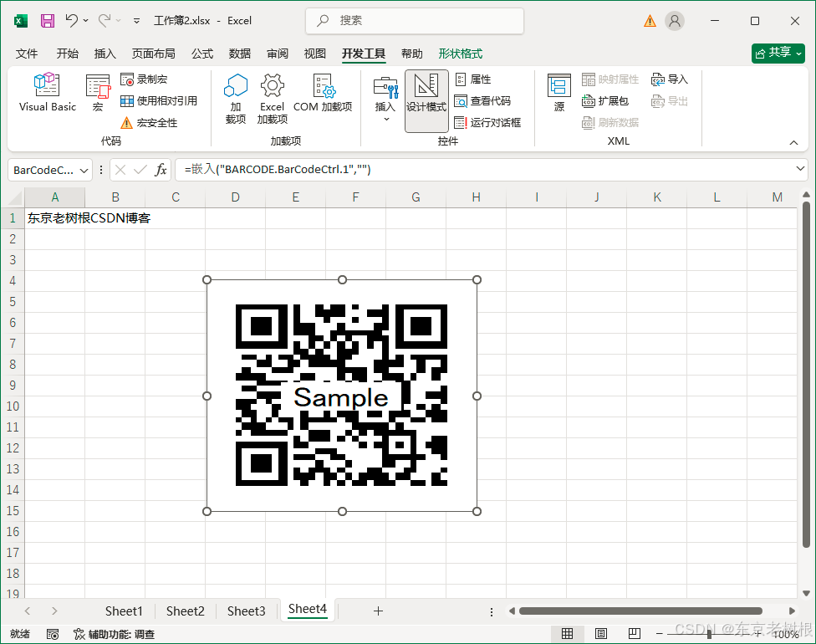
Task: Click in the 搜索 search box
Action: [x=414, y=21]
